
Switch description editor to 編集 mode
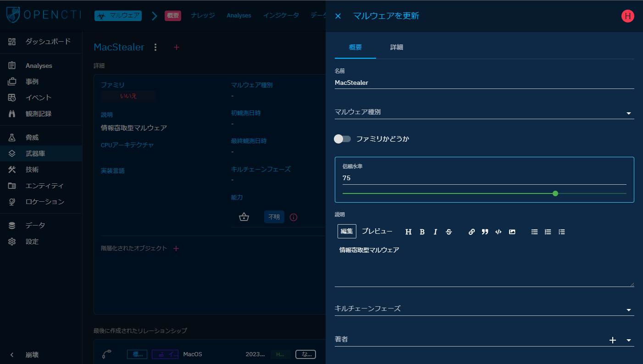click(347, 232)
